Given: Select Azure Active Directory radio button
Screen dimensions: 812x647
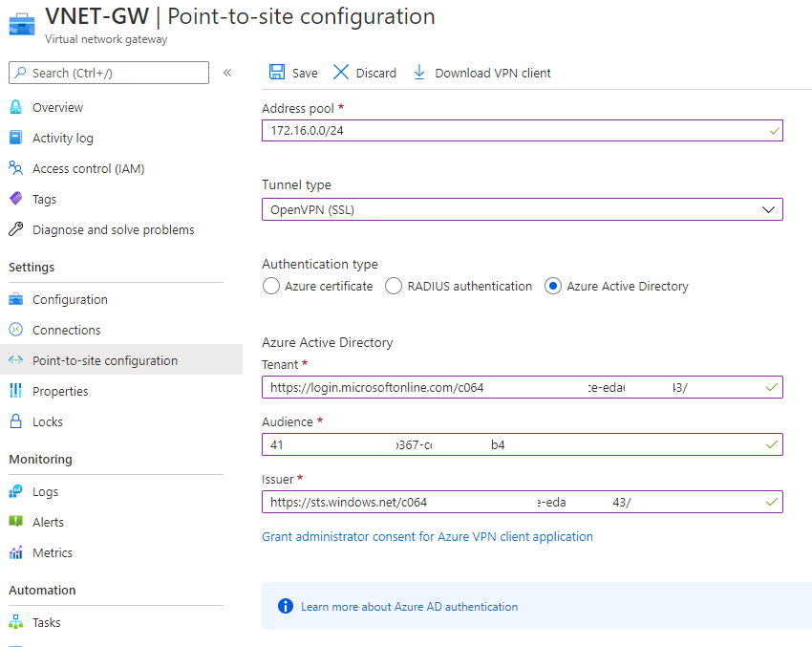Looking at the screenshot, I should pyautogui.click(x=552, y=286).
